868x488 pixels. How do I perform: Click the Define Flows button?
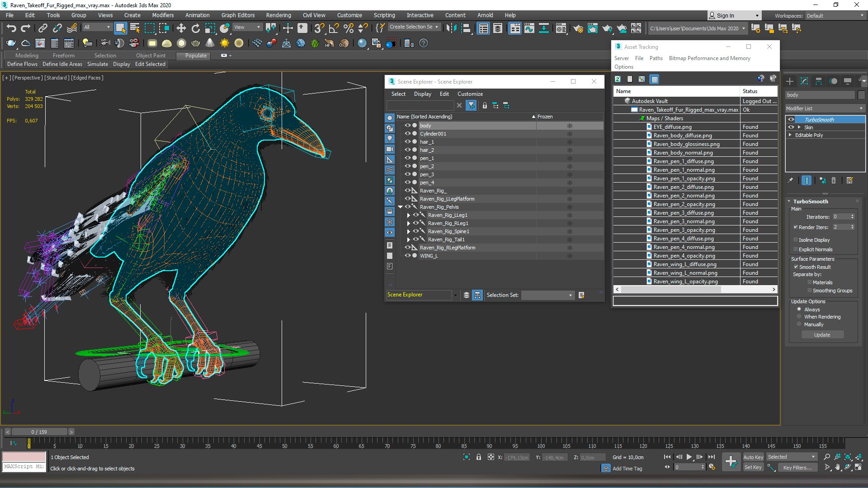tap(22, 64)
